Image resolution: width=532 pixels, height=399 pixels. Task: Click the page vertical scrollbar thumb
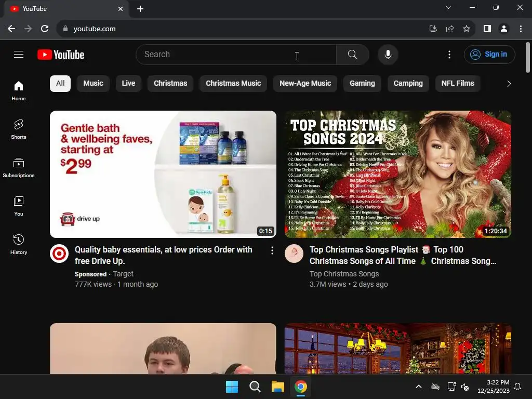528,57
